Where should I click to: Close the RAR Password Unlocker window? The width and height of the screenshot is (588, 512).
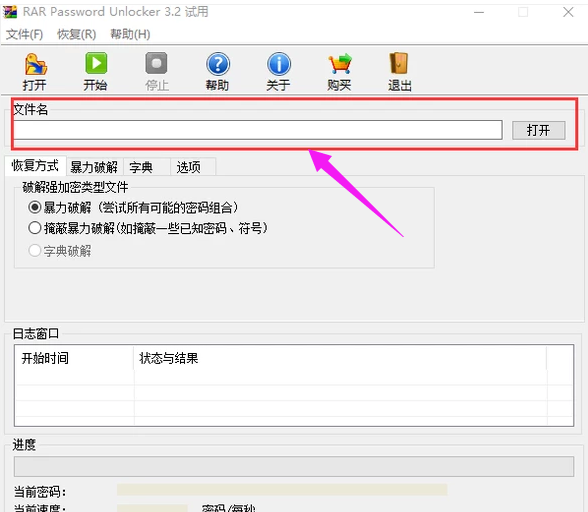[568, 12]
